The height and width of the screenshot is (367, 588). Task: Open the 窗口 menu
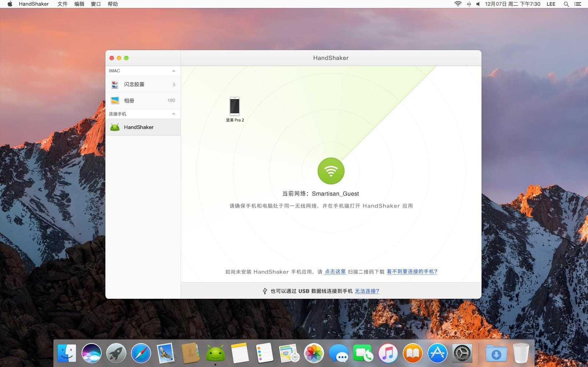click(x=96, y=4)
